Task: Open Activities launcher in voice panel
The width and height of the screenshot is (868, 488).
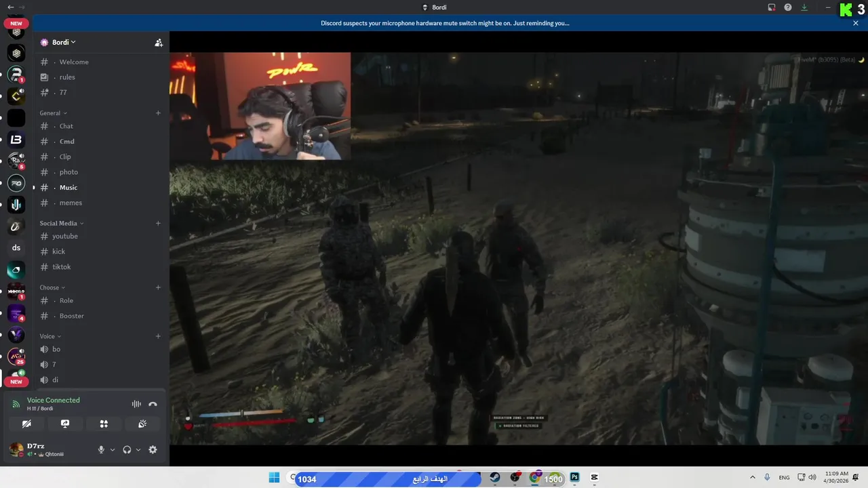Action: (x=104, y=424)
